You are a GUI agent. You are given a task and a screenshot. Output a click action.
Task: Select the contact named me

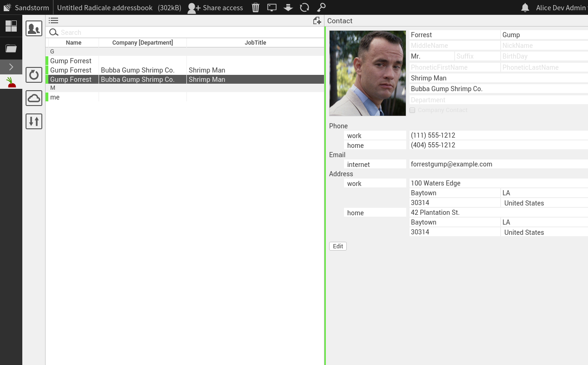[x=186, y=97]
